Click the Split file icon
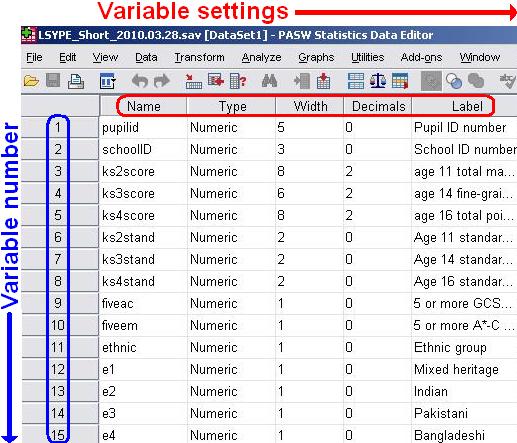This screenshot has width=517, height=443. [356, 81]
